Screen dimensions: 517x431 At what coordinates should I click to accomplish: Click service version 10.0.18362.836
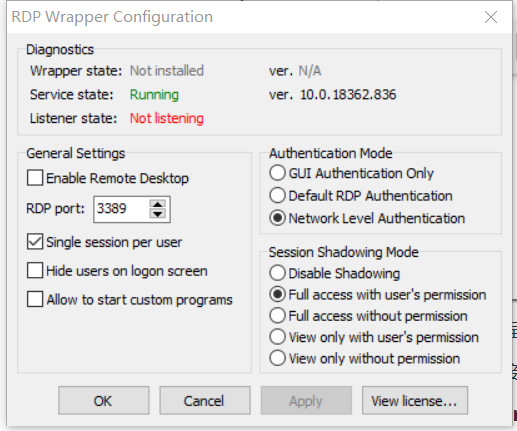[x=348, y=95]
